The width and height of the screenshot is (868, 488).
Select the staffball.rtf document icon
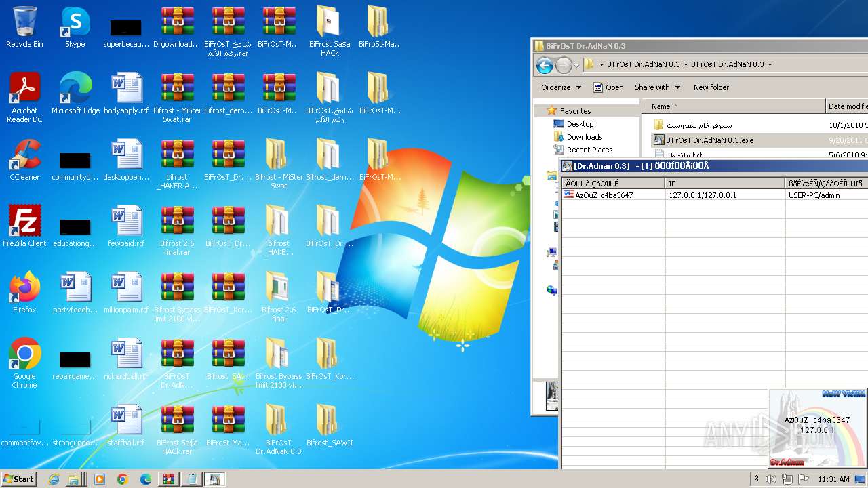coord(126,426)
